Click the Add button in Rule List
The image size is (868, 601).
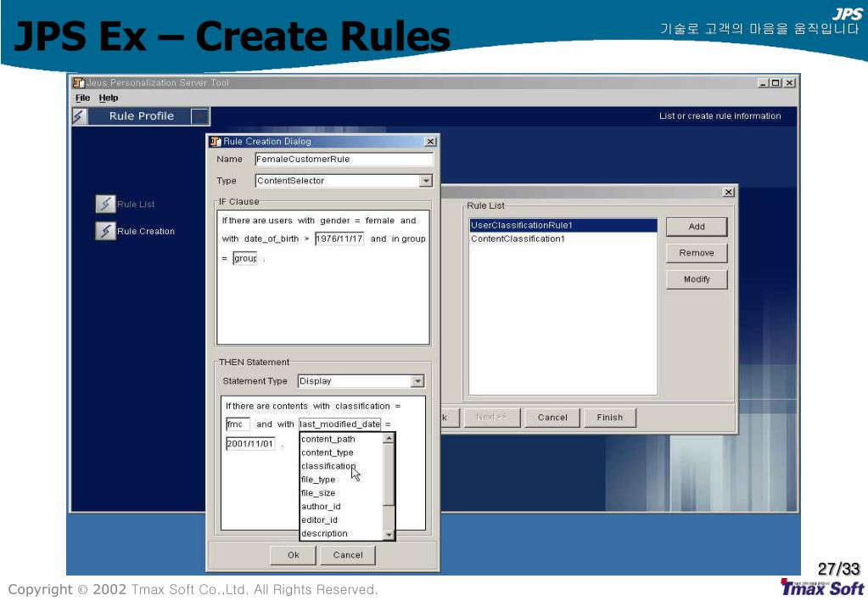coord(697,227)
